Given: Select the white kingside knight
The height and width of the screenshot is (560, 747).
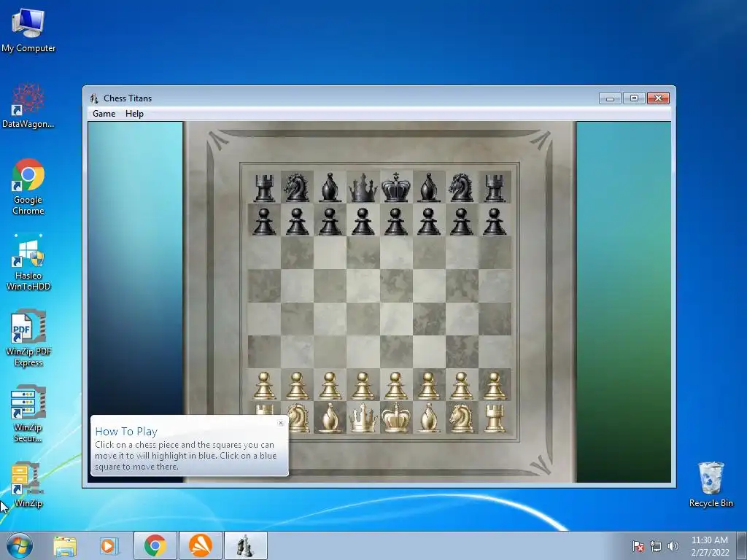Looking at the screenshot, I should click(461, 418).
